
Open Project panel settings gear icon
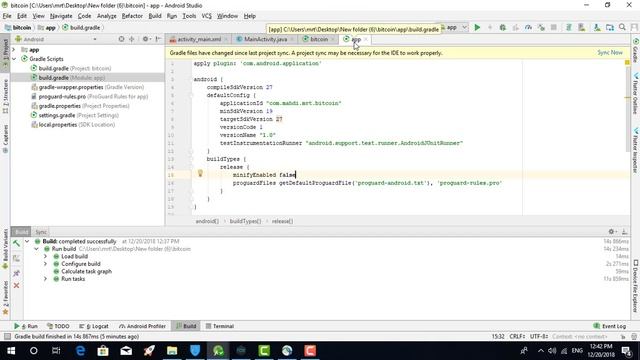pos(145,39)
